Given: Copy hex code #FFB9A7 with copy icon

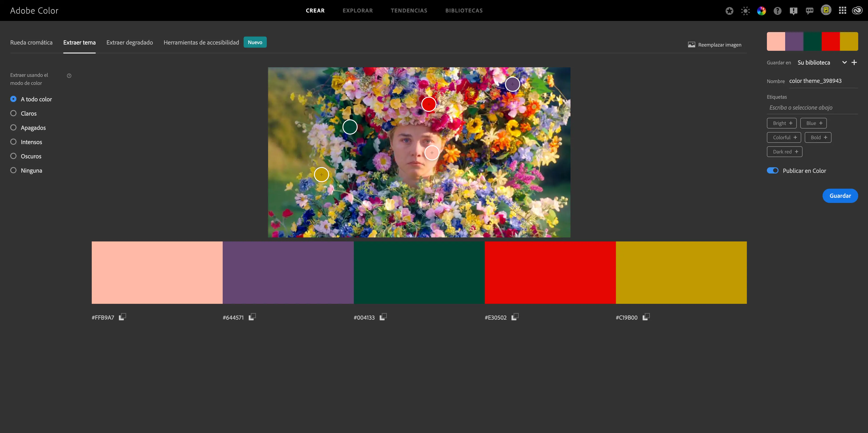Looking at the screenshot, I should pyautogui.click(x=123, y=317).
